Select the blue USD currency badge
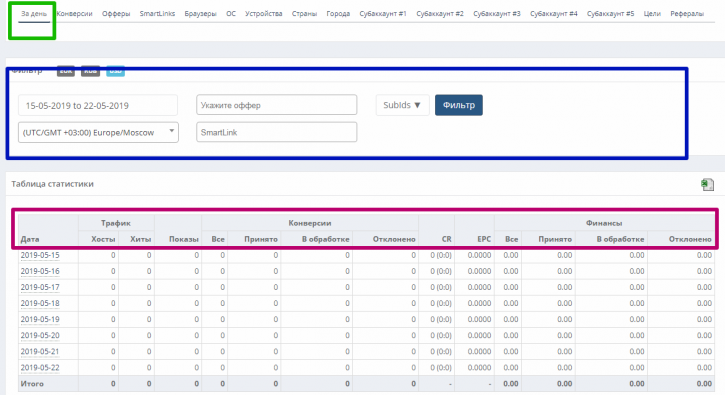This screenshot has height=395, width=725. tap(116, 71)
